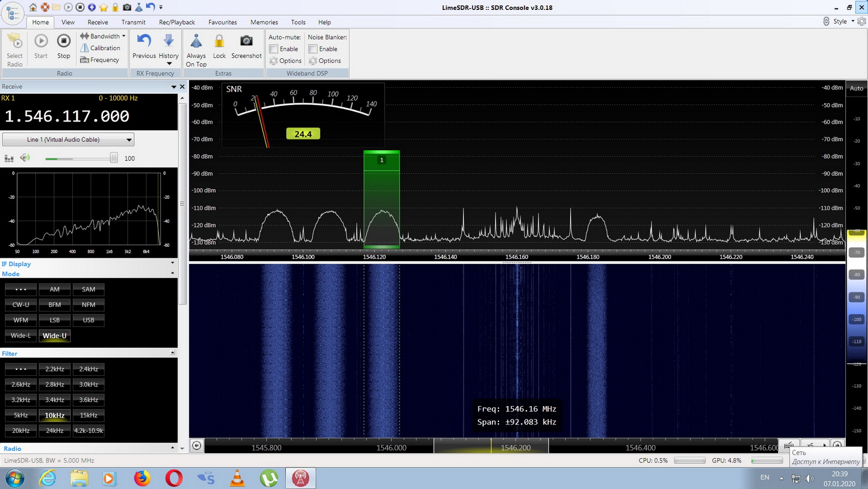Select USB mode
Screen dimensions: 868x489
[x=88, y=320]
